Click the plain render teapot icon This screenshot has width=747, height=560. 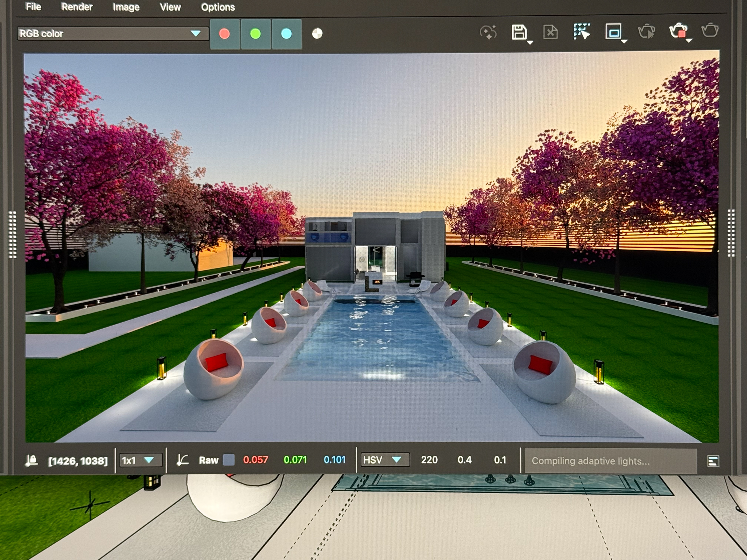[709, 31]
